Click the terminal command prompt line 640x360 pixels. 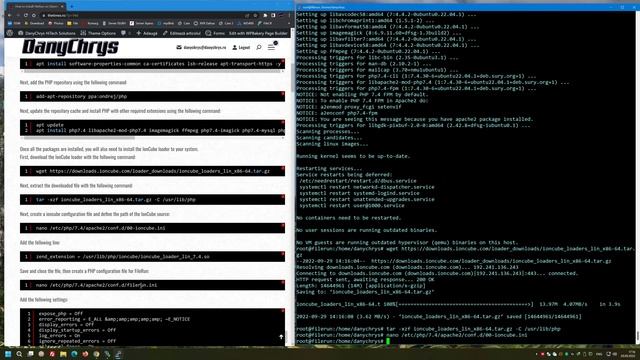click(x=343, y=341)
